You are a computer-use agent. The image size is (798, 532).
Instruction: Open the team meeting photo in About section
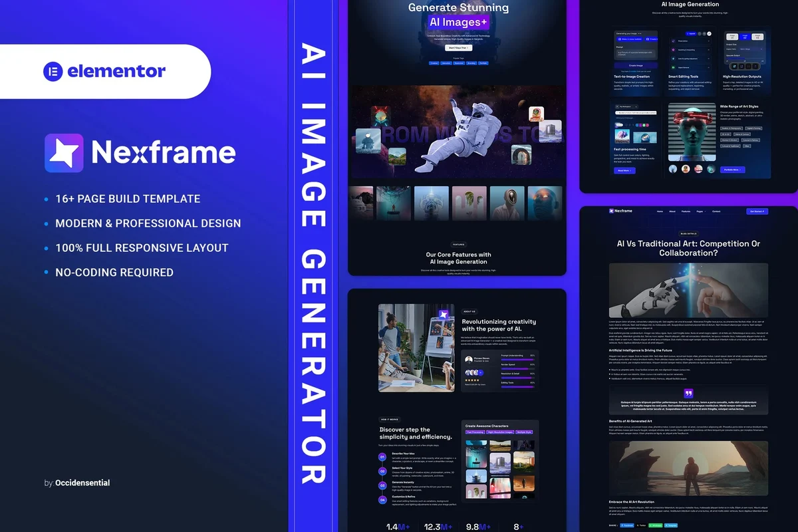417,348
